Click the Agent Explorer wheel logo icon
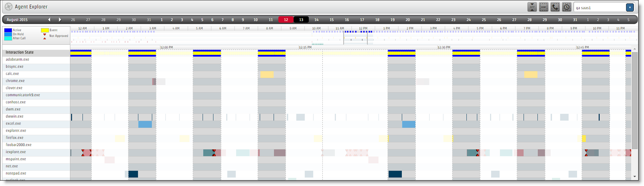The image size is (644, 186). pyautogui.click(x=9, y=7)
